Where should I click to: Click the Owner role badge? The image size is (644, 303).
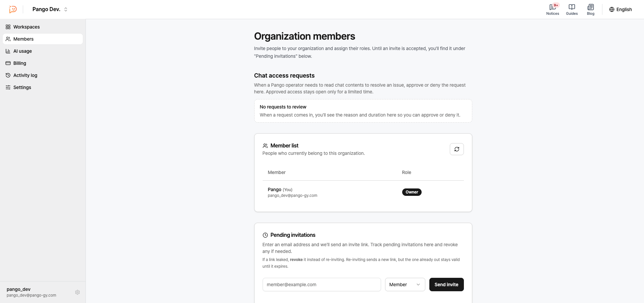point(412,192)
